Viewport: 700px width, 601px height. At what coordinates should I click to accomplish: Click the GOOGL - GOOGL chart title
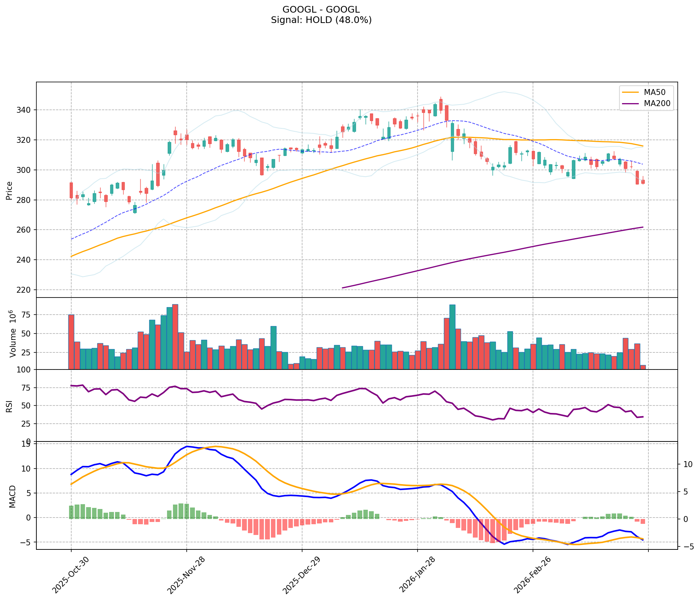click(x=321, y=10)
